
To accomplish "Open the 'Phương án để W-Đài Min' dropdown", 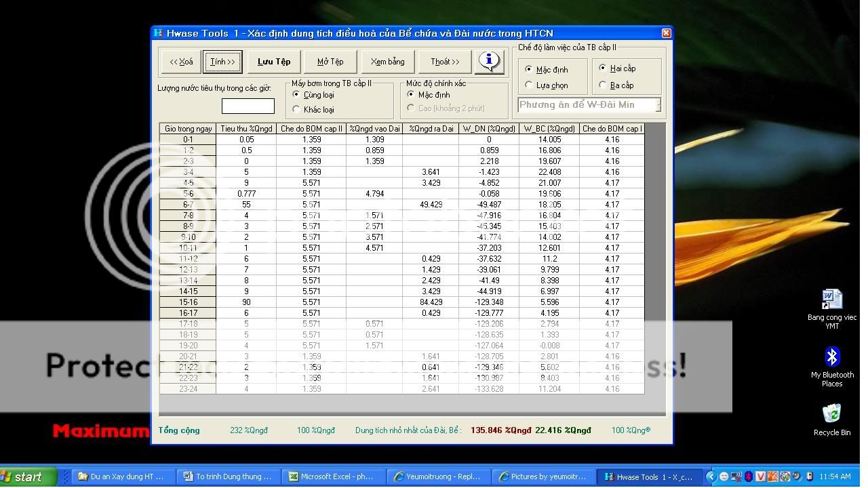I will pyautogui.click(x=656, y=105).
